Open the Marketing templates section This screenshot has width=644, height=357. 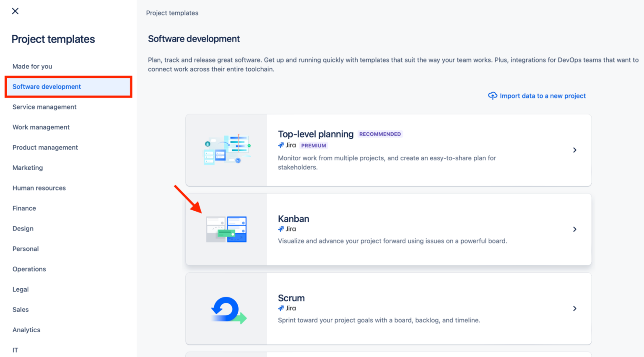click(28, 168)
